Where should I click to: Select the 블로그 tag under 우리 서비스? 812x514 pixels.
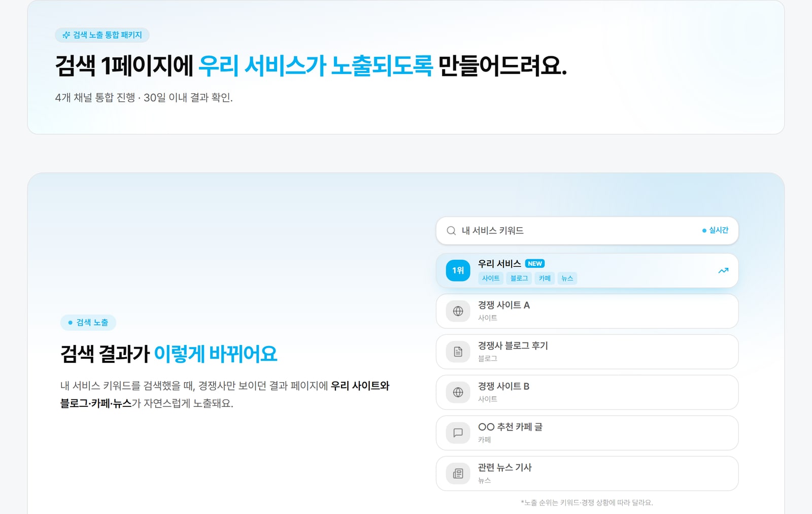click(519, 278)
